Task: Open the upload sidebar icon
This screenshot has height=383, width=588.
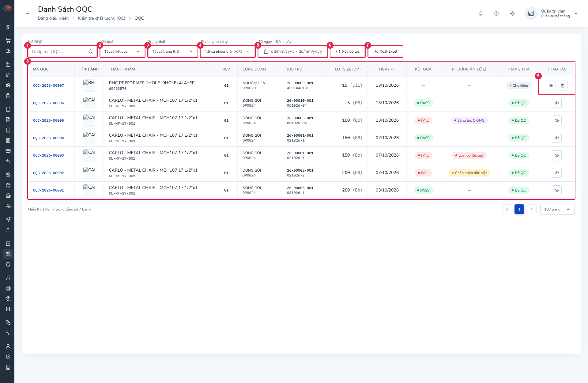Action: (x=8, y=230)
